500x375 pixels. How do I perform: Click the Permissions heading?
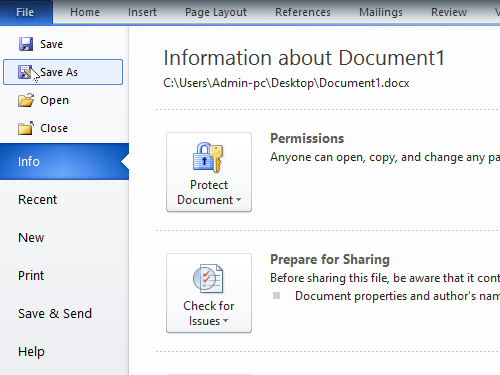click(x=307, y=138)
